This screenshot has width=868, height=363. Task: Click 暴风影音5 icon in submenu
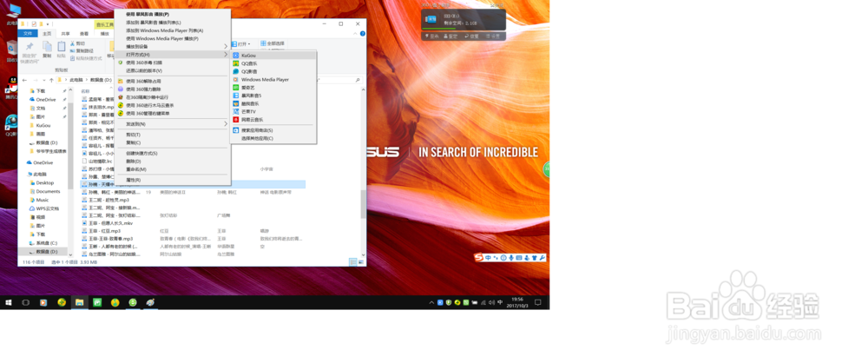(236, 96)
